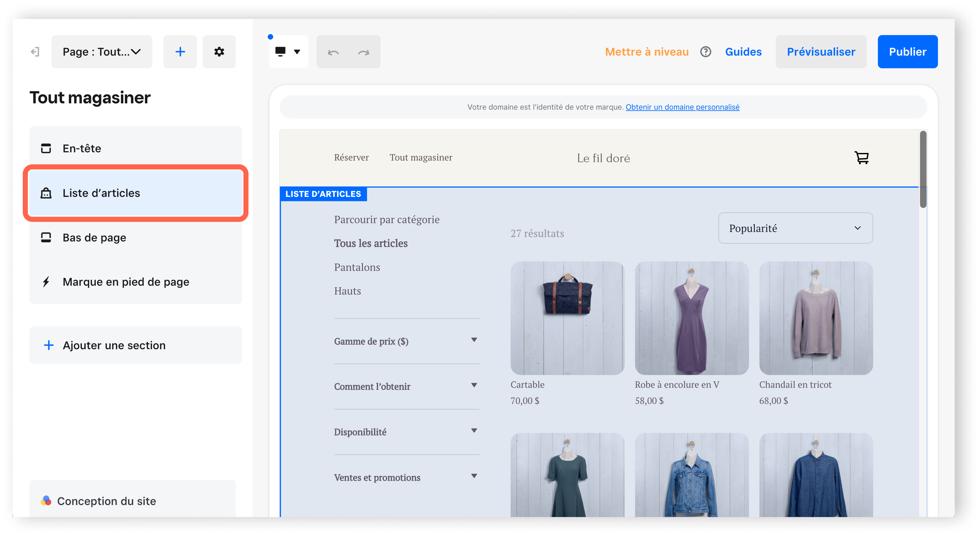Click the exit editor arrow icon
The height and width of the screenshot is (536, 980).
point(35,52)
